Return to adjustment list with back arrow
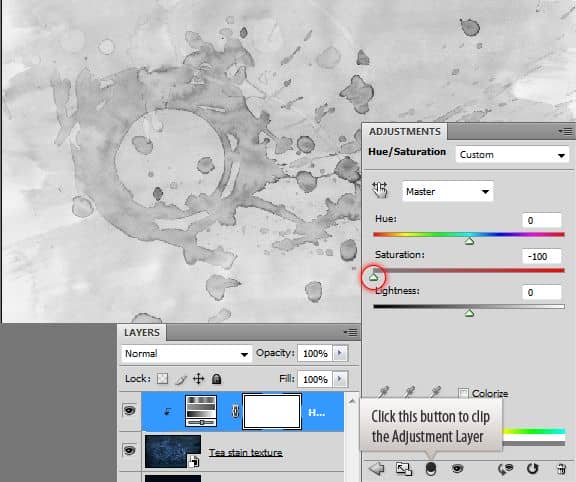Screen dimensions: 576x482 tap(376, 468)
